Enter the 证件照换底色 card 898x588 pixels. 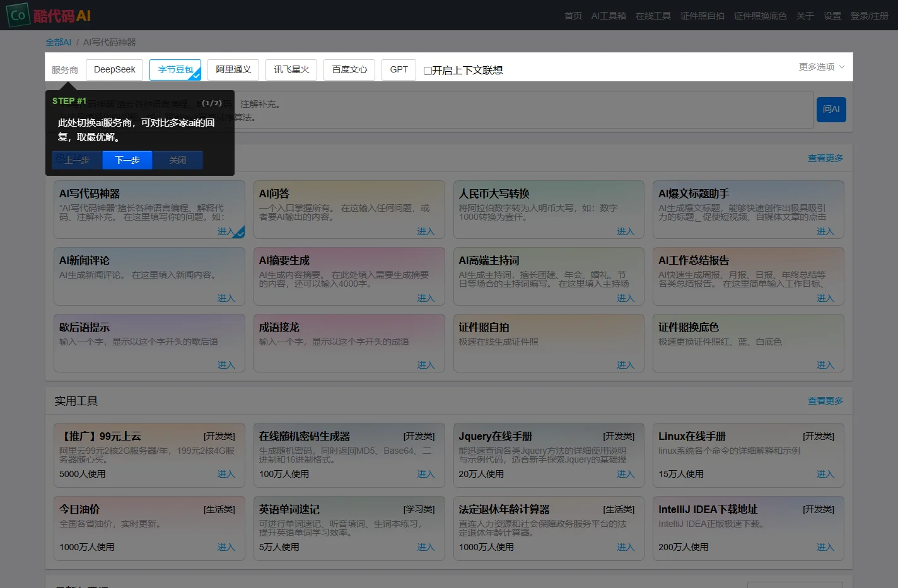pos(825,365)
